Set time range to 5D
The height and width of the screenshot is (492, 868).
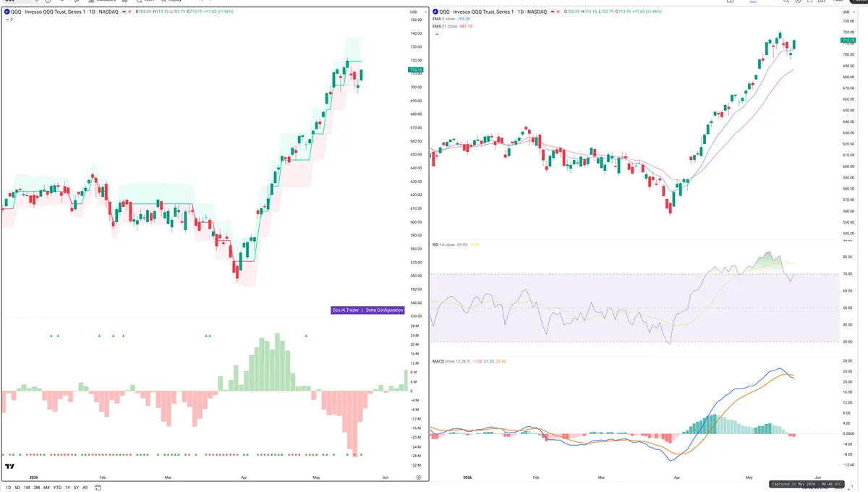click(x=17, y=488)
